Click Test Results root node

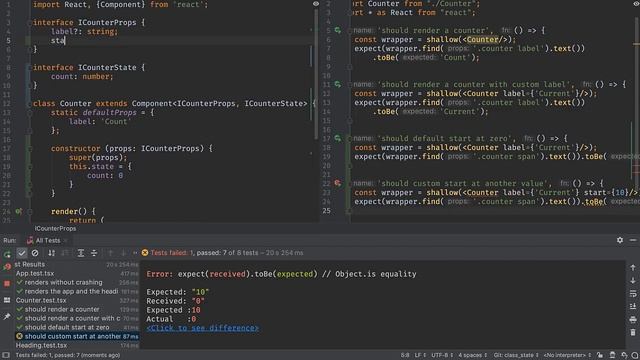[x=29, y=264]
